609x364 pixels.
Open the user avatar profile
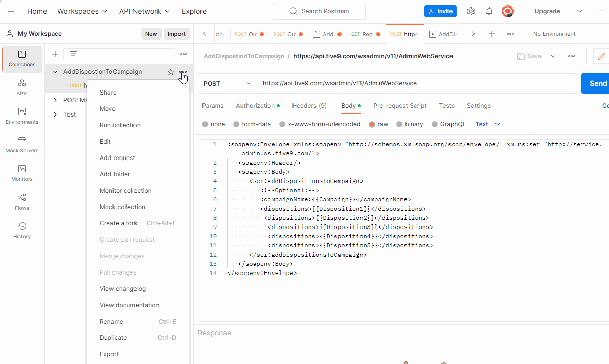point(508,11)
